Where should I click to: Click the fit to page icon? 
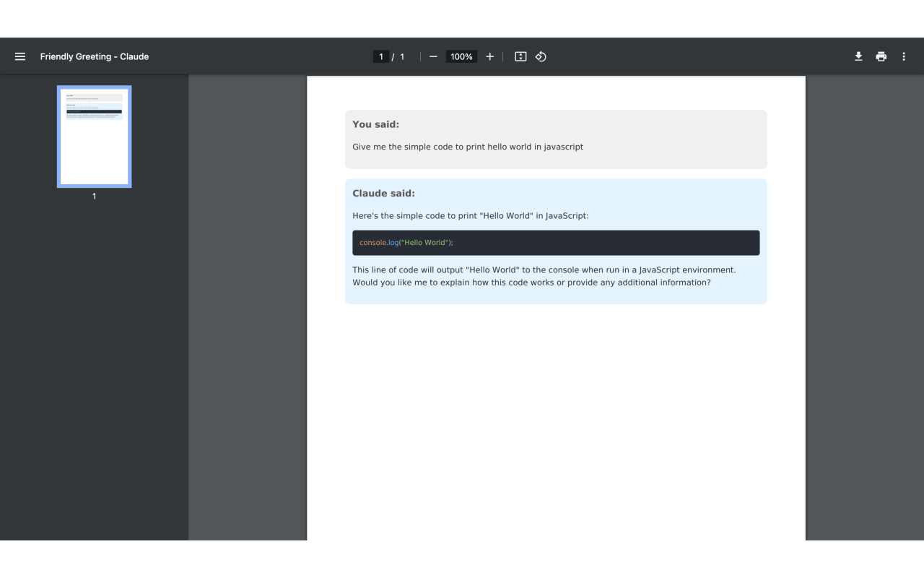pyautogui.click(x=520, y=56)
